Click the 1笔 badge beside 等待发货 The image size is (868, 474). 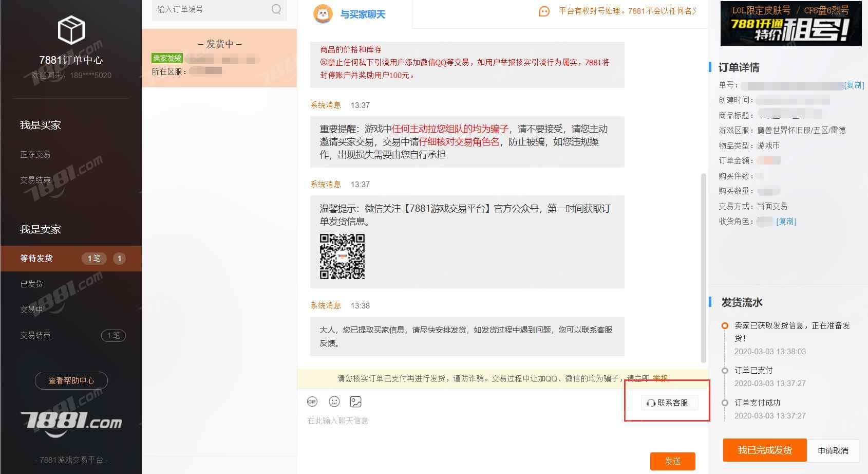[x=94, y=258]
